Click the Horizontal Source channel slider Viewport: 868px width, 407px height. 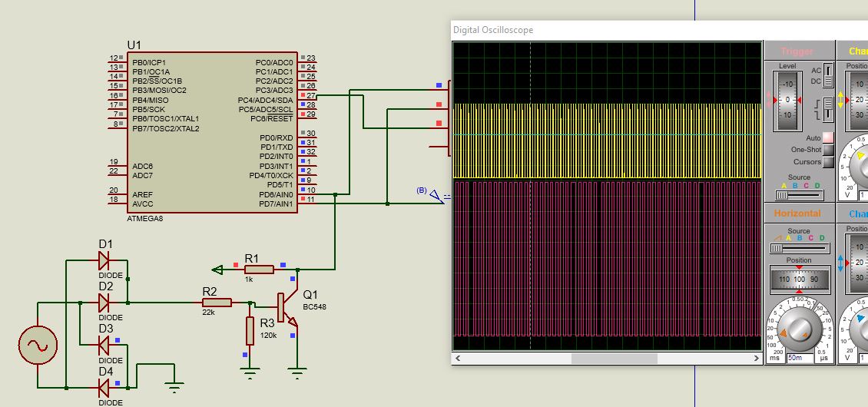[x=800, y=249]
